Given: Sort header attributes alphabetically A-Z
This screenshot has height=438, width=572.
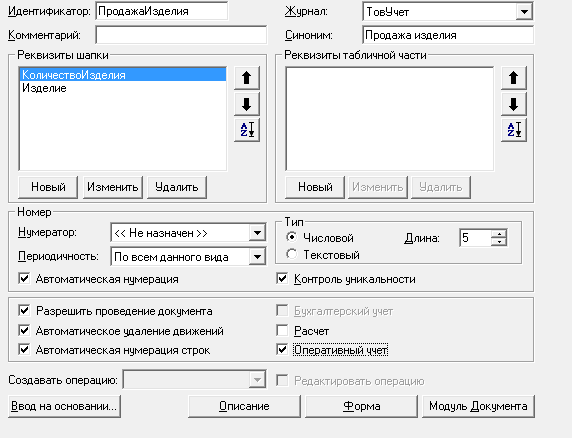Looking at the screenshot, I should click(x=247, y=129).
